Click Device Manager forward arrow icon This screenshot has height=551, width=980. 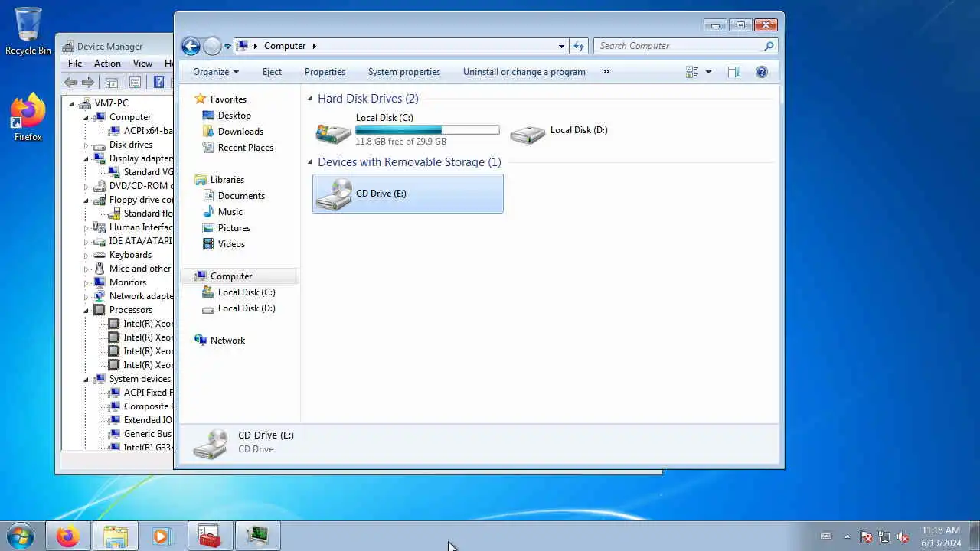click(88, 83)
